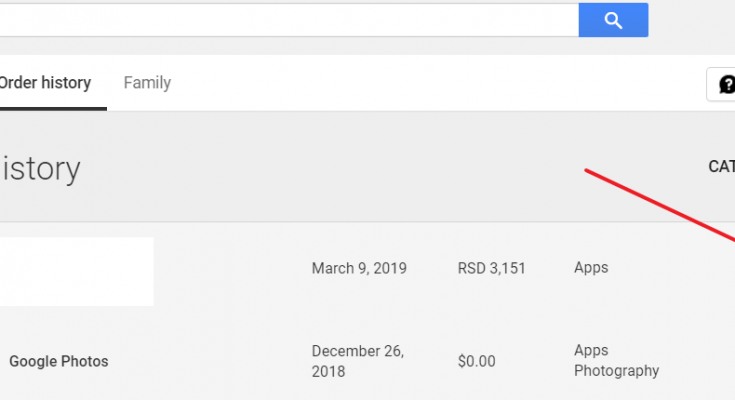The height and width of the screenshot is (400, 735).
Task: Click the red annotation arrow line
Action: coord(660,205)
